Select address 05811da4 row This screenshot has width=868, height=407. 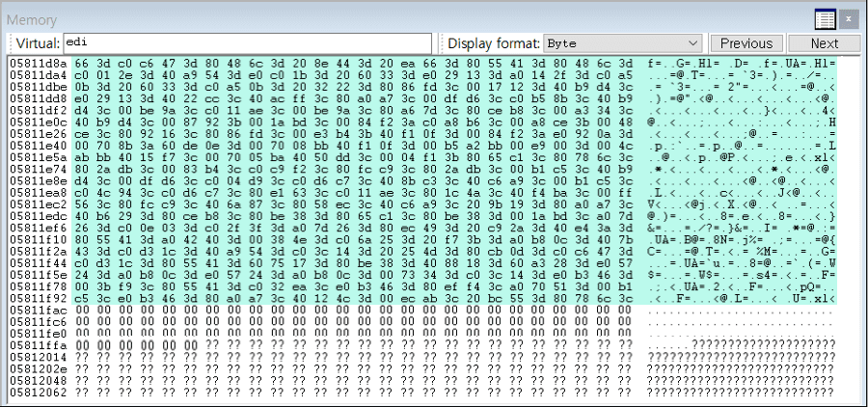(39, 75)
